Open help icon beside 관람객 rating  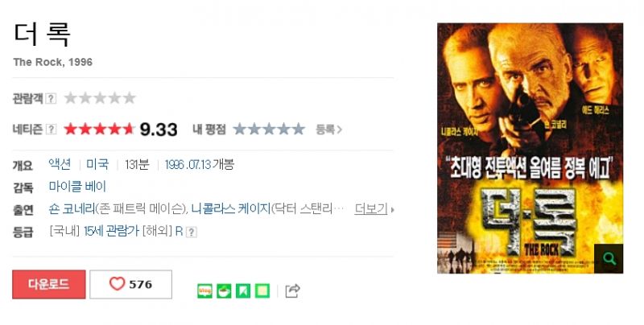click(51, 98)
